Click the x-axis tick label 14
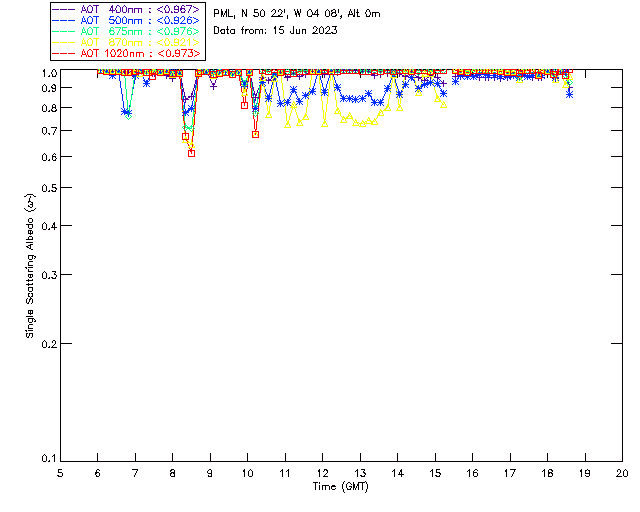Image resolution: width=640 pixels, height=512 pixels. coord(398,473)
